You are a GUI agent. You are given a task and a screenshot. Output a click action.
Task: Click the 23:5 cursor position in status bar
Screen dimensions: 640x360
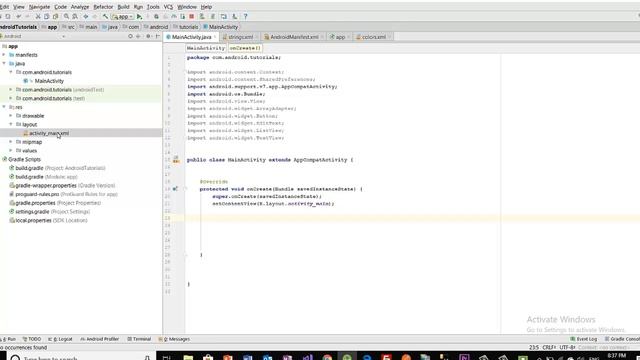click(x=534, y=347)
